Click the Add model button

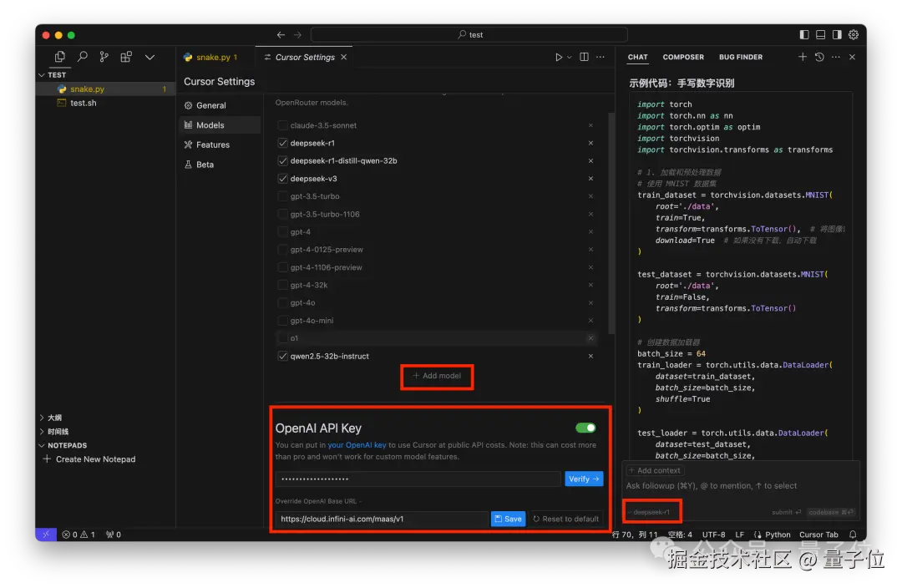[x=437, y=376]
